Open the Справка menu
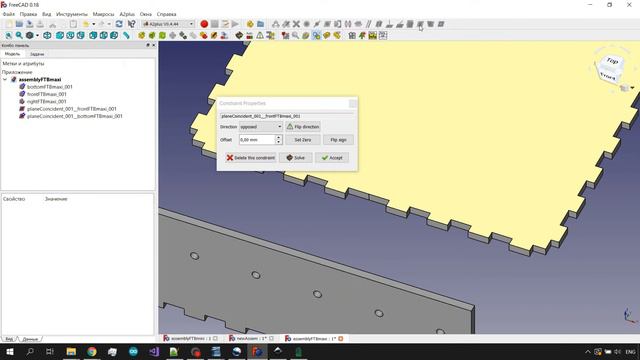The width and height of the screenshot is (640, 360). click(167, 14)
